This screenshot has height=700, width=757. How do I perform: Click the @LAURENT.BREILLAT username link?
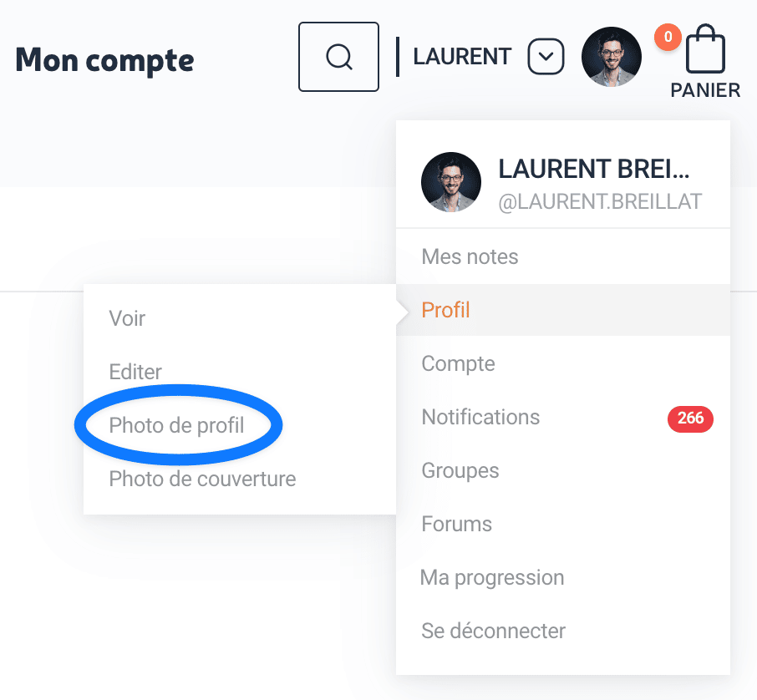pyautogui.click(x=600, y=201)
